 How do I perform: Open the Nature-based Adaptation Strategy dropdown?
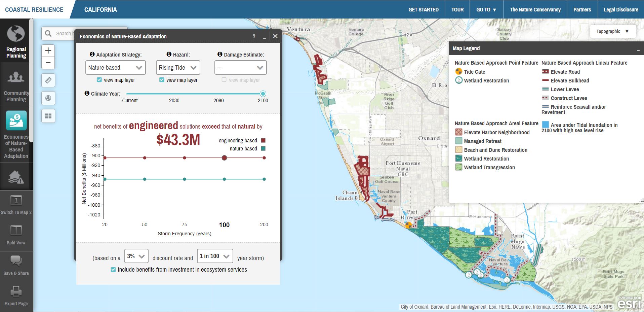[115, 68]
